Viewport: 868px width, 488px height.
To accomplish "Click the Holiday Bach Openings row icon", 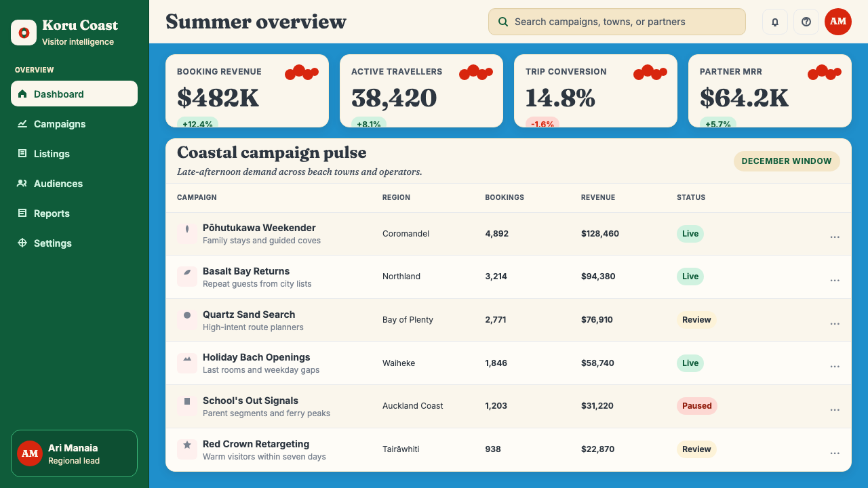I will pos(187,363).
